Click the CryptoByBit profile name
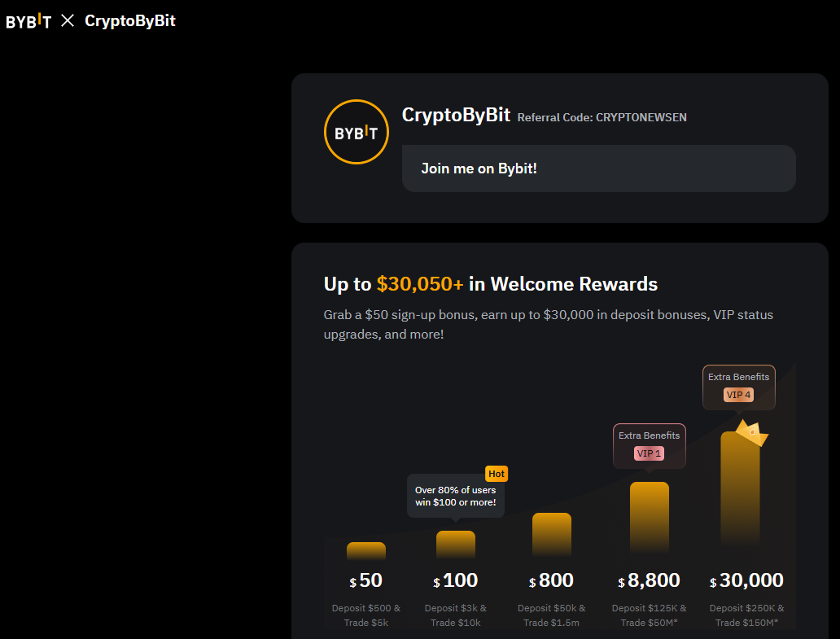 pos(456,115)
